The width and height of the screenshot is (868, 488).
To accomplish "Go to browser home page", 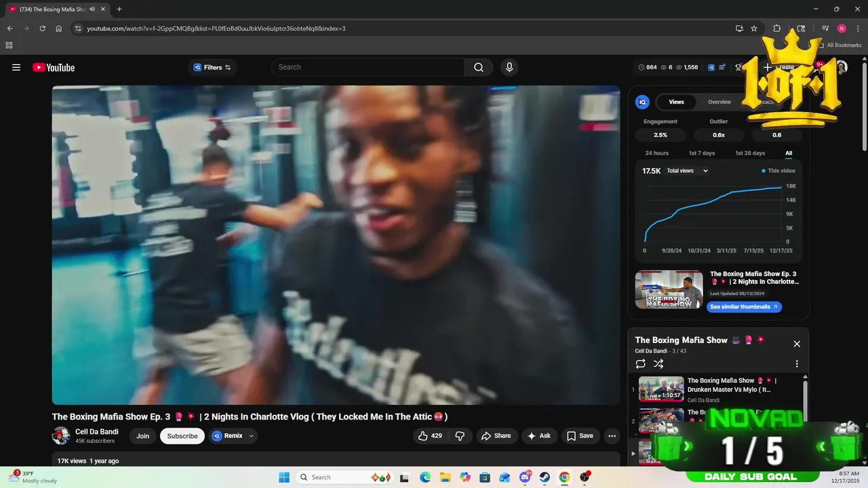I will [x=59, y=28].
